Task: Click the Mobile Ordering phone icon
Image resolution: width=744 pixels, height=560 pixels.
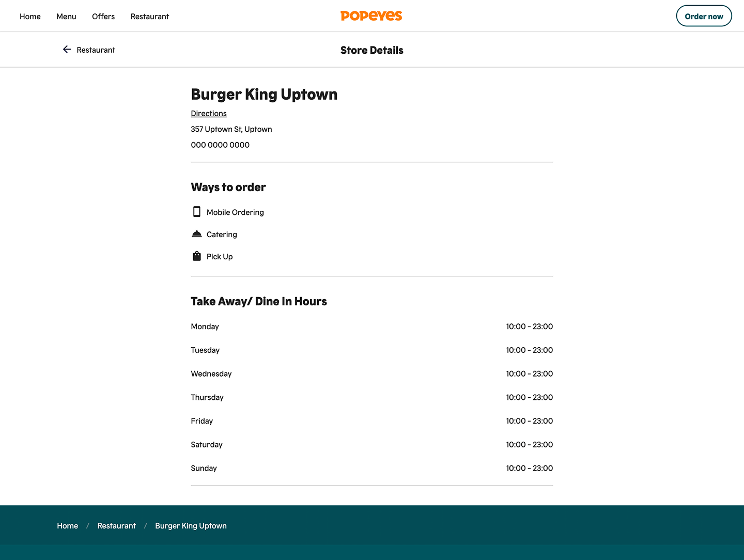Action: pyautogui.click(x=196, y=212)
